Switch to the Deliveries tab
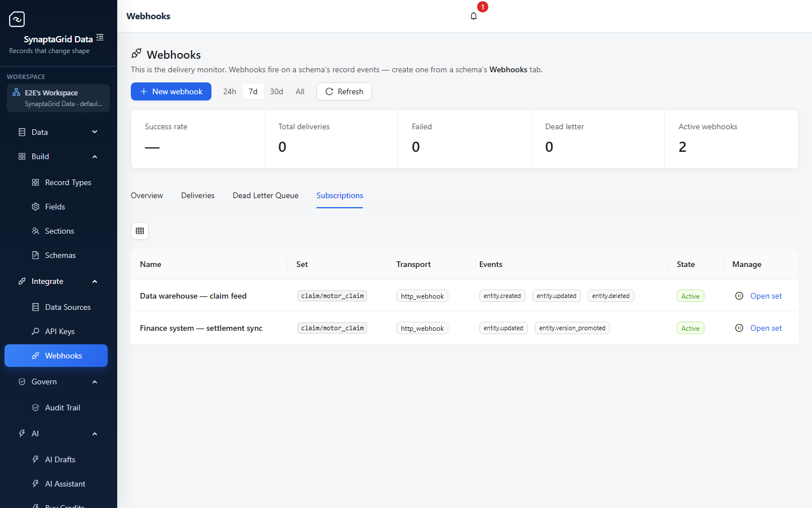Screen dimensions: 812x508 [x=198, y=195]
